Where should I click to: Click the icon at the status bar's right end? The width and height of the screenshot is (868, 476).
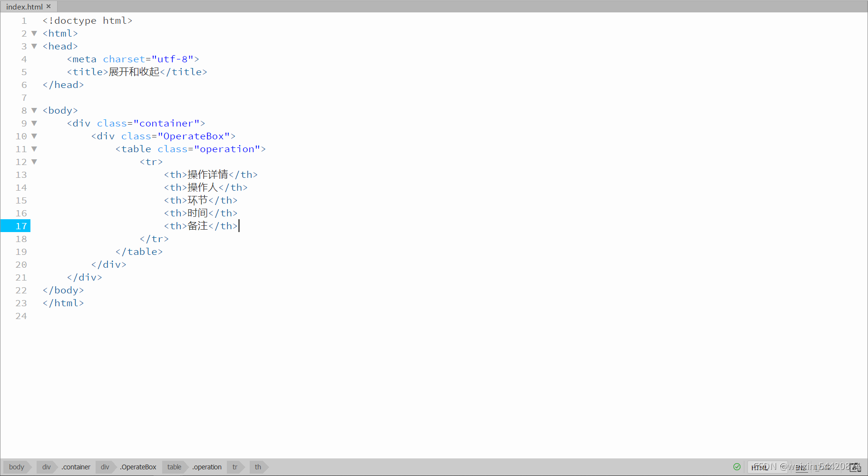[x=856, y=467]
